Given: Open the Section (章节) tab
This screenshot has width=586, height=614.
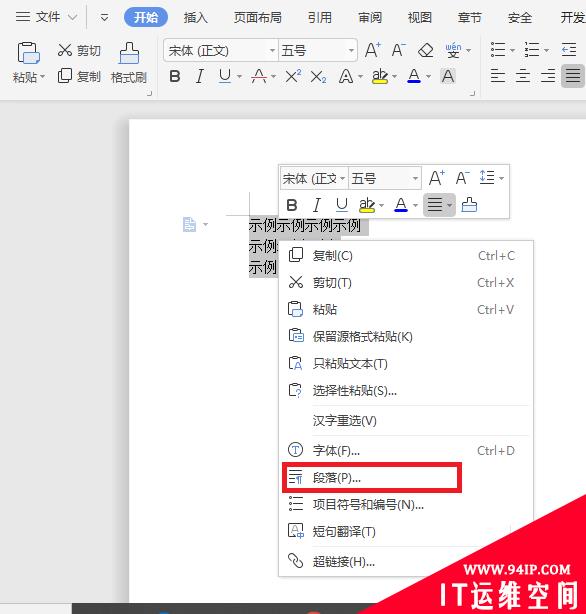Looking at the screenshot, I should point(469,17).
